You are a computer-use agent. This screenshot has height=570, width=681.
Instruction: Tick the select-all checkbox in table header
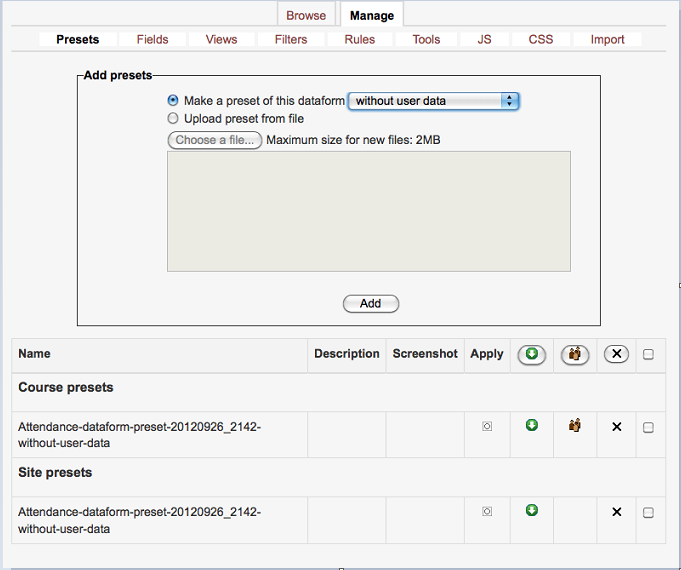tap(648, 354)
